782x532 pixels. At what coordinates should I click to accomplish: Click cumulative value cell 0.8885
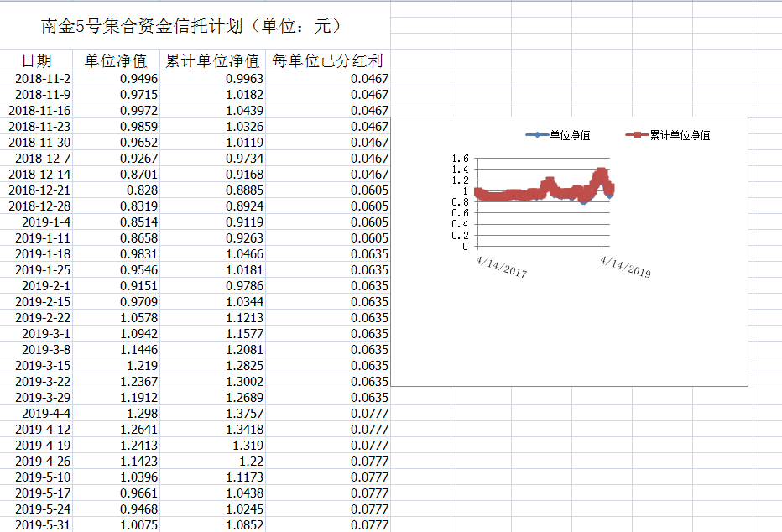click(212, 190)
